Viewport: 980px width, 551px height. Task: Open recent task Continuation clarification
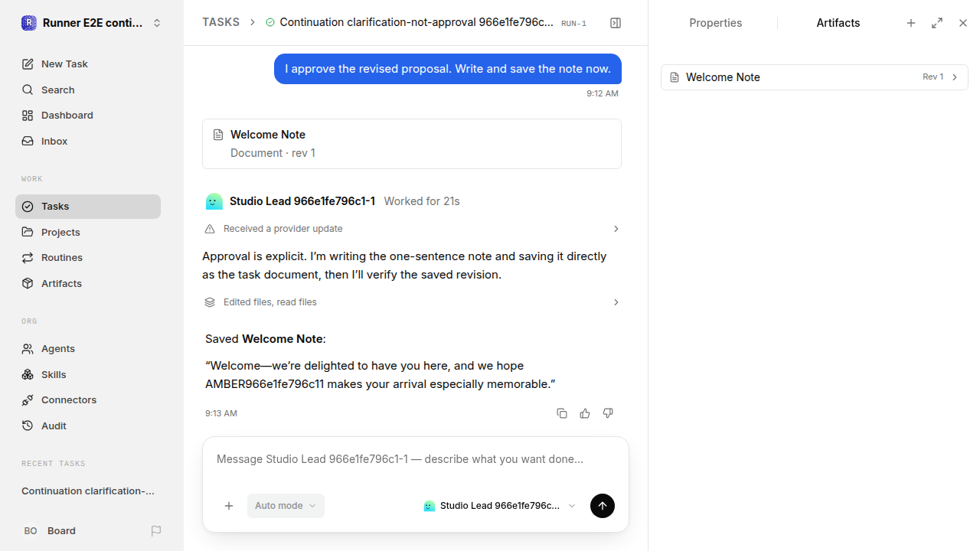tap(88, 491)
